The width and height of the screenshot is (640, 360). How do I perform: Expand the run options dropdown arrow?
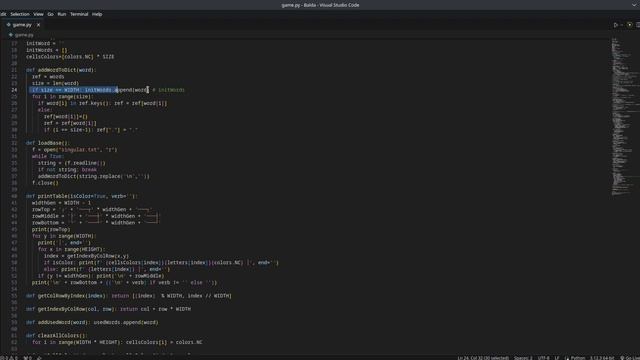pyautogui.click(x=622, y=25)
